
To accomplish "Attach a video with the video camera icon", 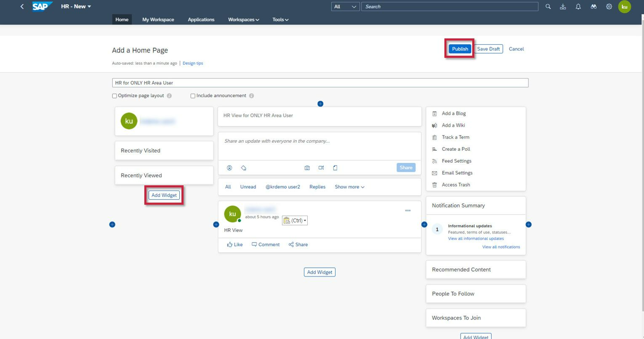I will [x=321, y=168].
